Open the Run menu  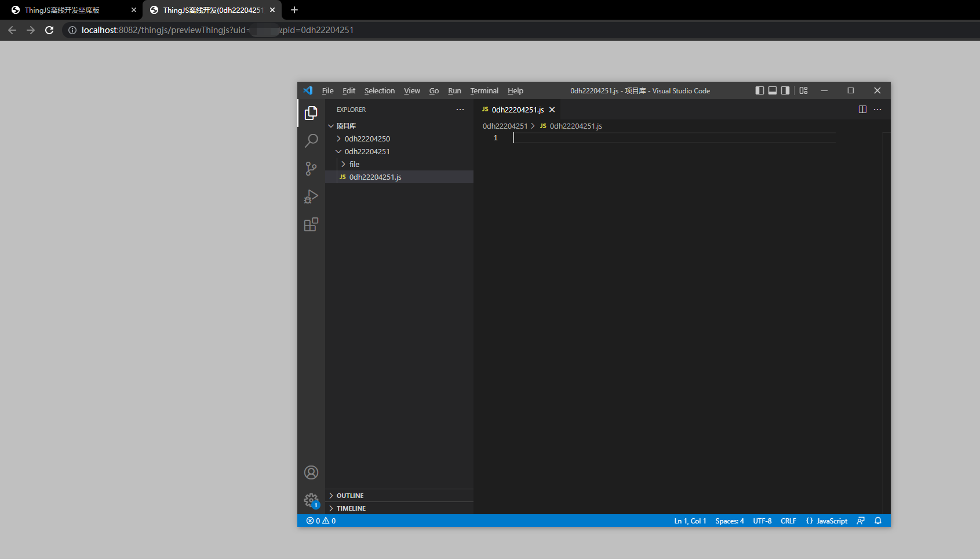pyautogui.click(x=454, y=90)
